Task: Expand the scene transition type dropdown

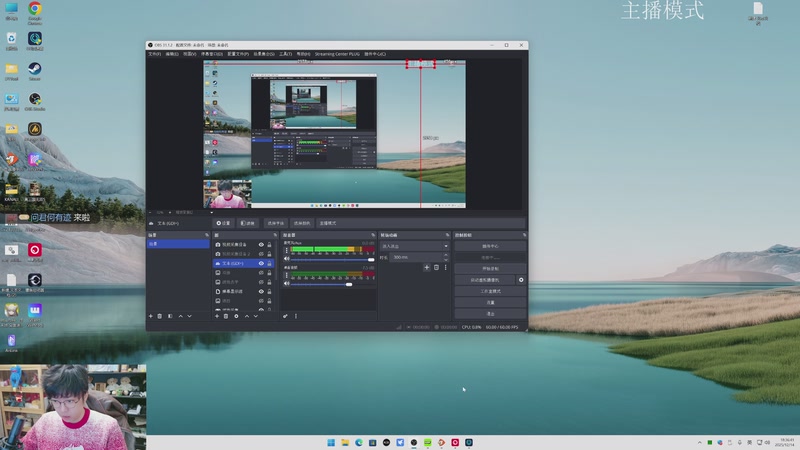Action: 416,245
